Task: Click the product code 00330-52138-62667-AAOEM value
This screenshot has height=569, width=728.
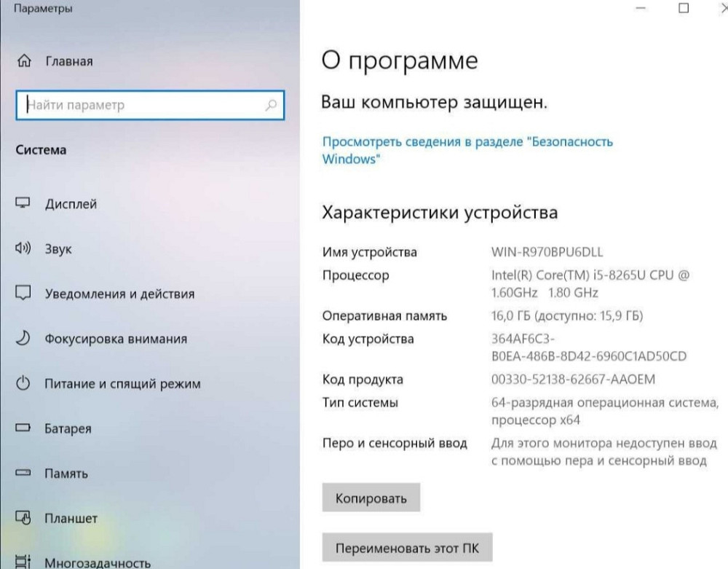Action: [x=574, y=380]
